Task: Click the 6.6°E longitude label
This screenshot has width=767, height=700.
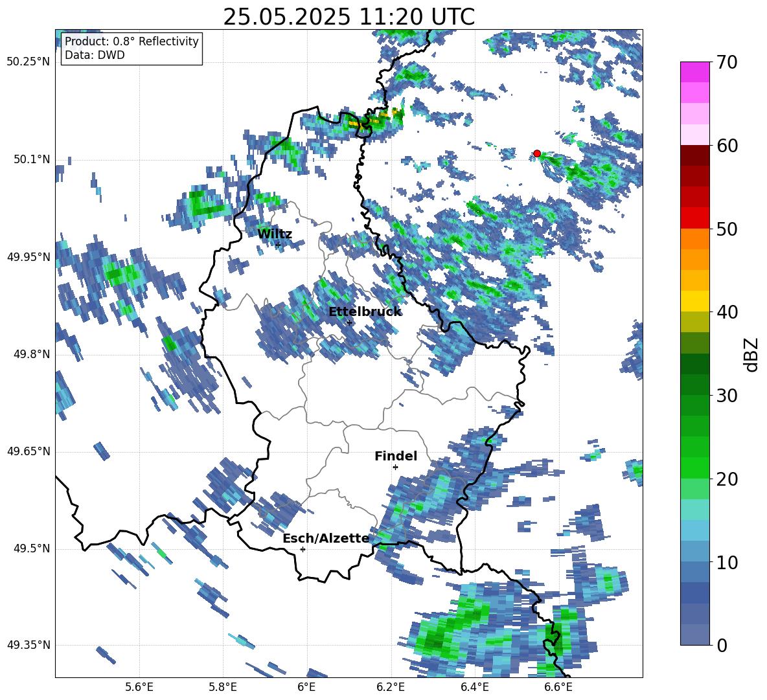Action: coord(558,687)
